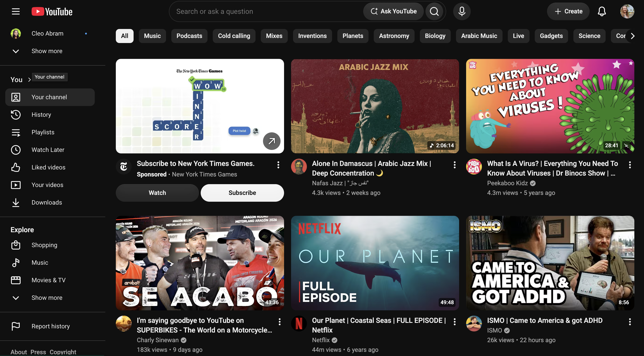Play the Came to America & Got ADHD thumbnail
Viewport: 644px width, 356px height.
[550, 263]
